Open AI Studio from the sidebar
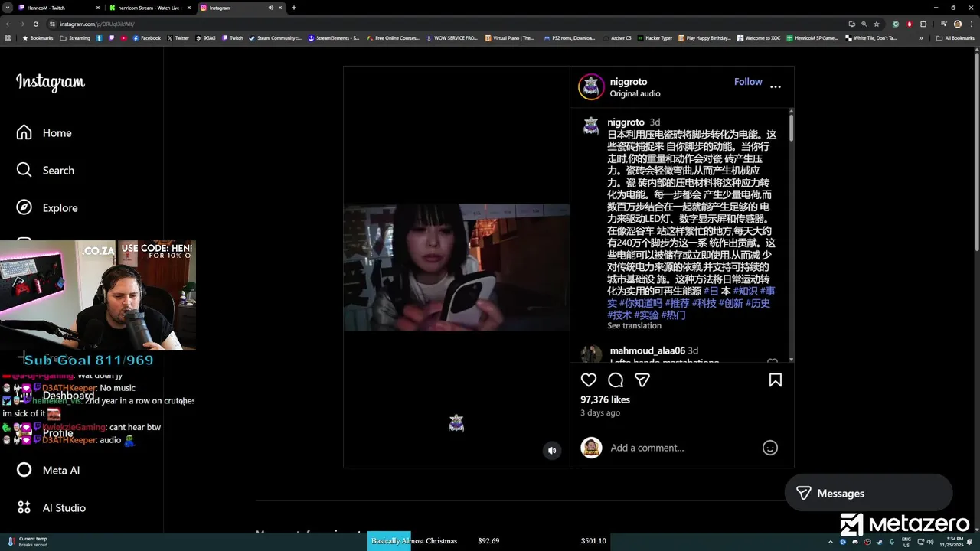 [x=51, y=507]
